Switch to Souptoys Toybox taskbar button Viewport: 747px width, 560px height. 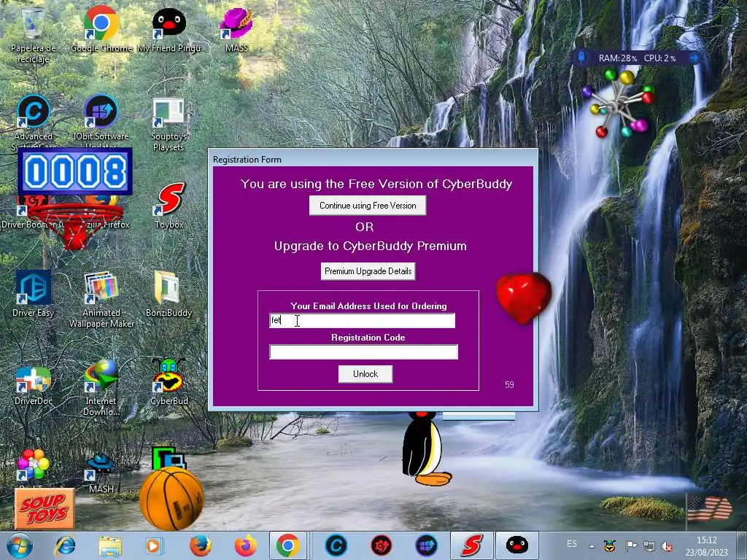pos(471,545)
